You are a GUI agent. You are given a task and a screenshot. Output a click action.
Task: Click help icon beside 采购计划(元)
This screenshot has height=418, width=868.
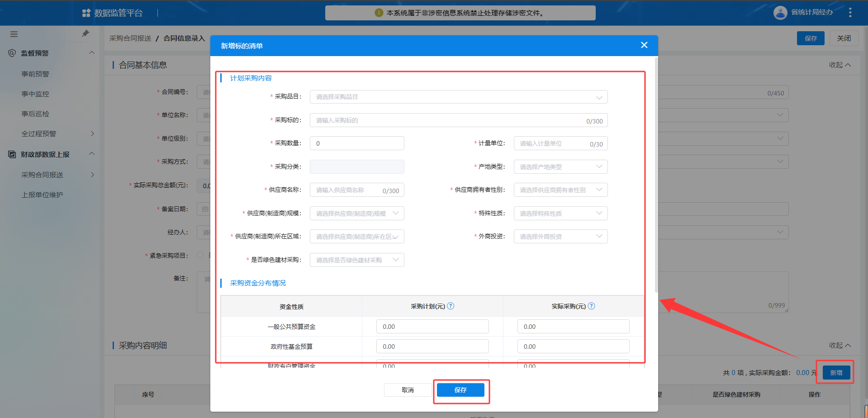[451, 306]
